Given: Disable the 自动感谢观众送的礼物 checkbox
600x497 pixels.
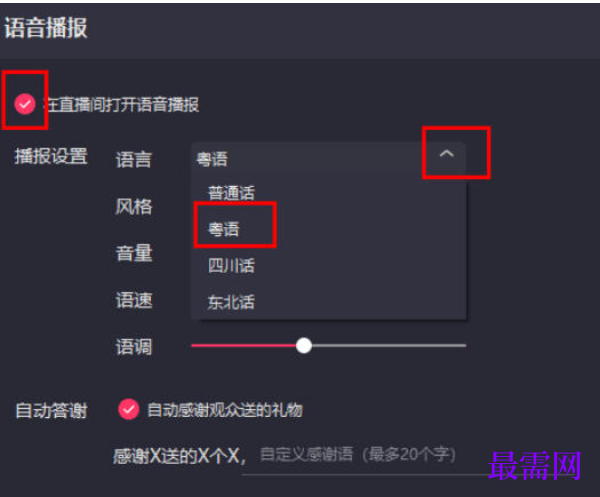Looking at the screenshot, I should [129, 409].
